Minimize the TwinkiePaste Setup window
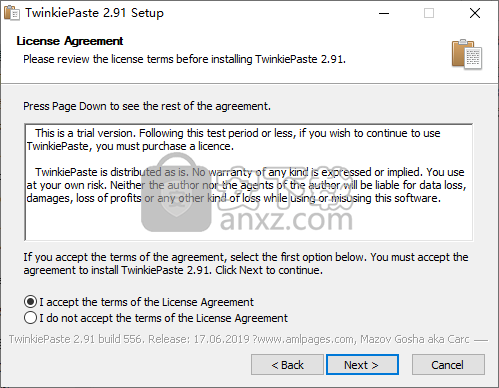 click(384, 13)
